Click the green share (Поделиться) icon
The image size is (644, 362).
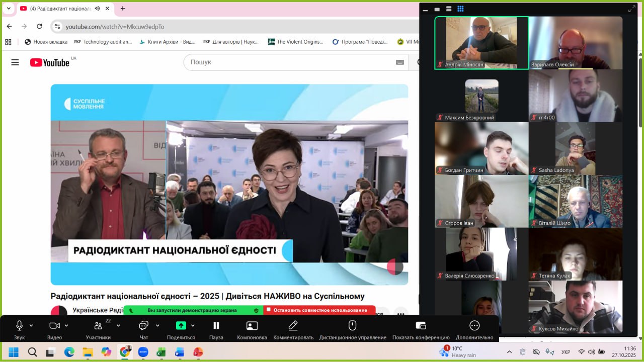181,325
